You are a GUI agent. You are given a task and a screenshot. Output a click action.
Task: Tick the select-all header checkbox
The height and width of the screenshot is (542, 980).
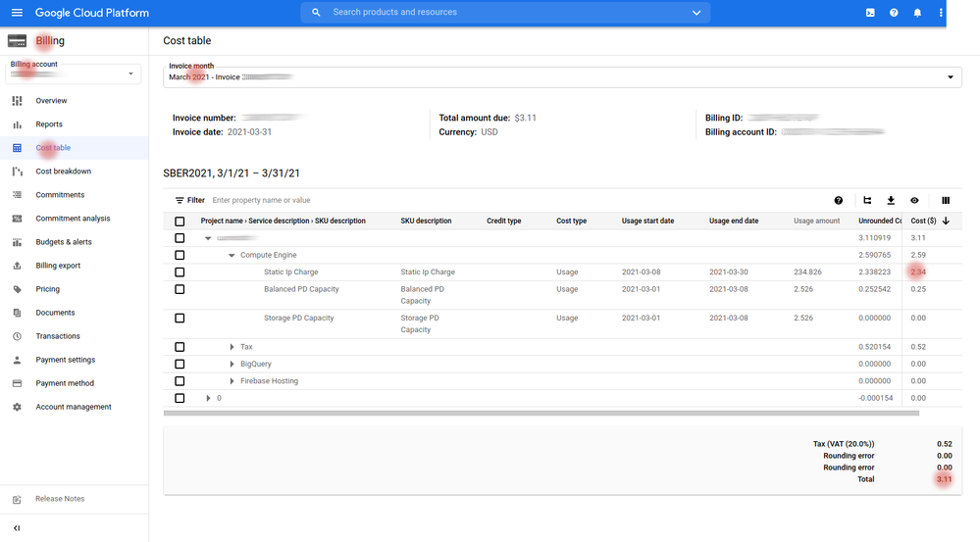point(180,222)
